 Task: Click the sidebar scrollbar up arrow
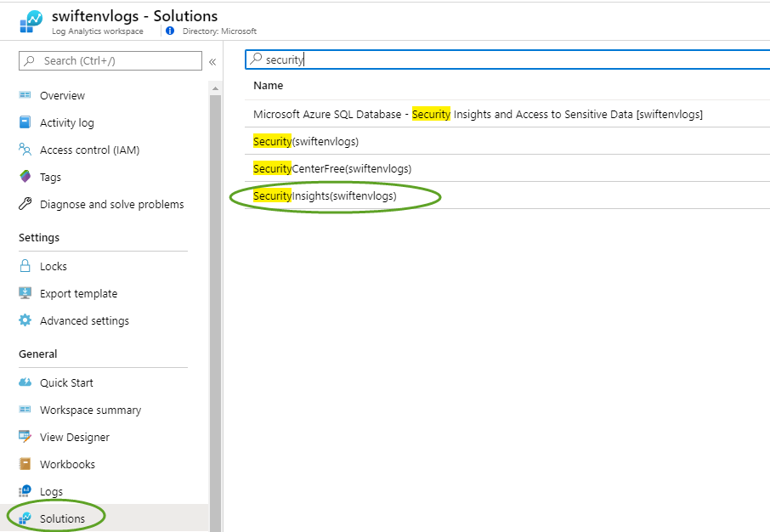coord(215,88)
